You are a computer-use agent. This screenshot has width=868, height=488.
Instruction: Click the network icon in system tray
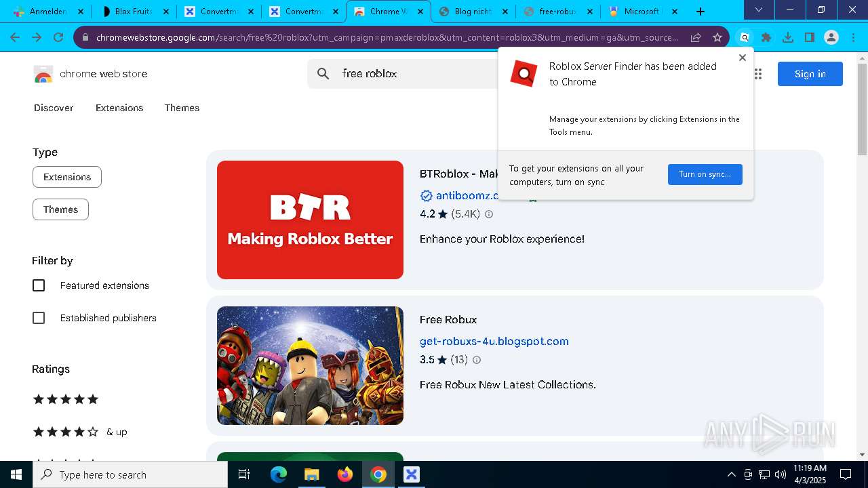point(764,474)
